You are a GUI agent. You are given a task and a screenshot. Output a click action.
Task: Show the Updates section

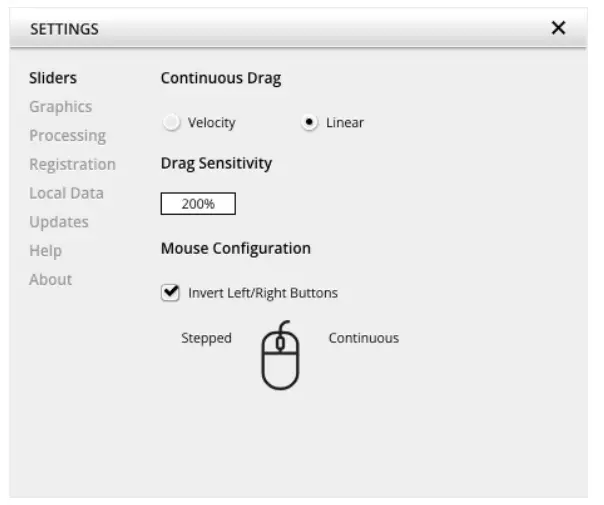coord(59,222)
